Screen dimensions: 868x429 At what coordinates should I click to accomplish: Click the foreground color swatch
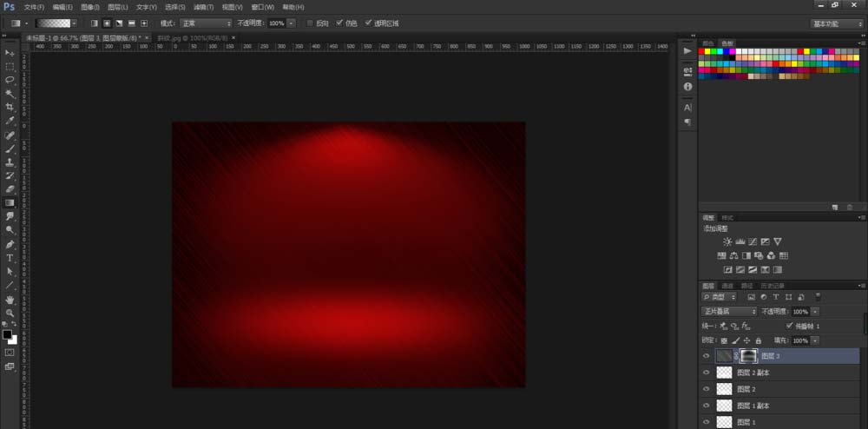click(x=8, y=334)
